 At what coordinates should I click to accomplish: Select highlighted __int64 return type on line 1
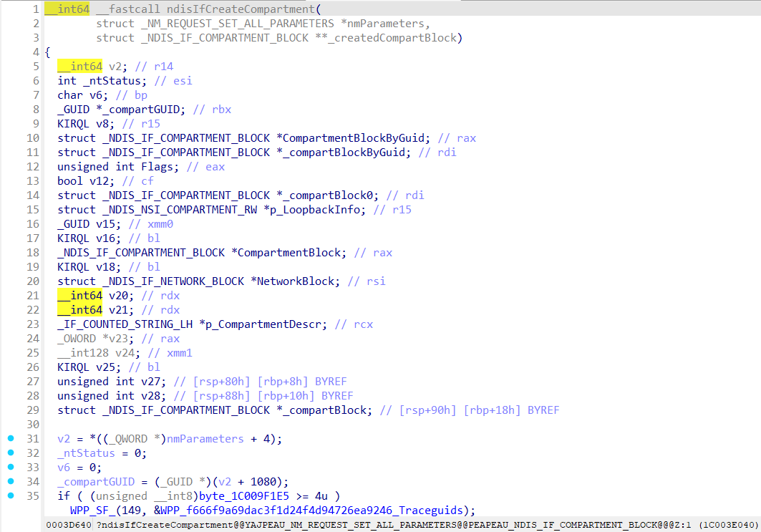(62, 9)
